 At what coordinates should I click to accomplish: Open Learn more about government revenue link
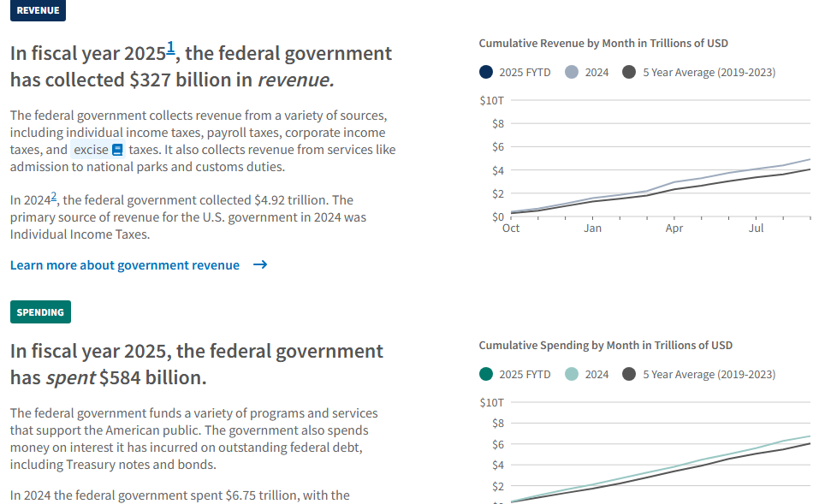coord(125,265)
